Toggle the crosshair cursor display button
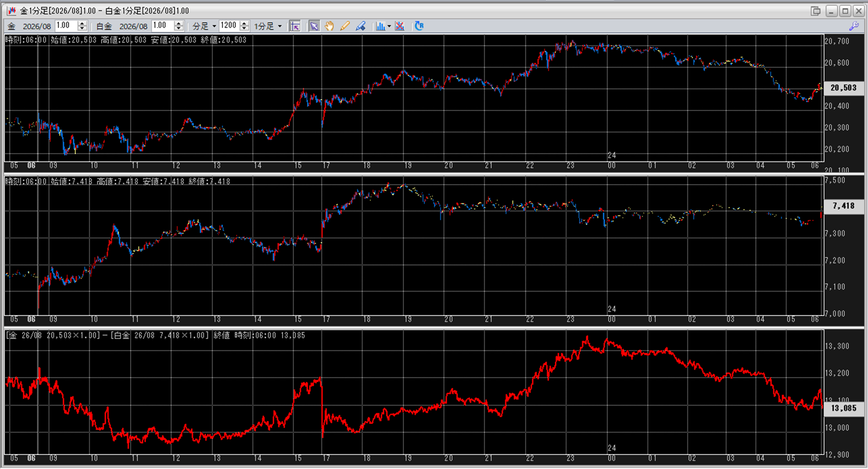The width and height of the screenshot is (868, 469). [295, 26]
